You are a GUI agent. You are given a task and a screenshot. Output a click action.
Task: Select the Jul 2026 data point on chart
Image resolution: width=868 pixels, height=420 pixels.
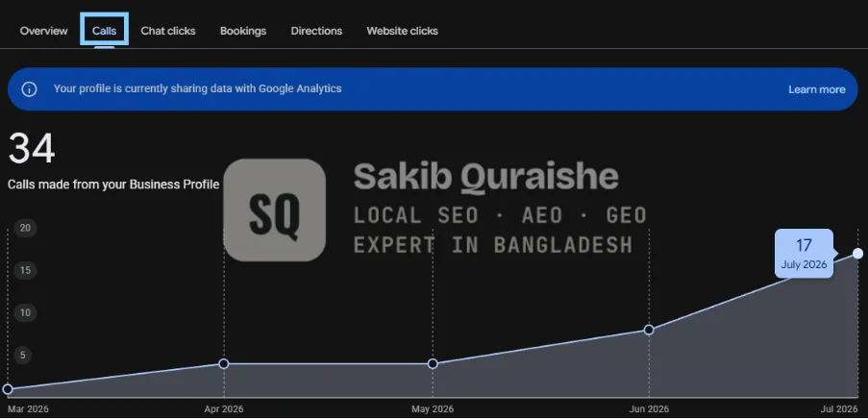tap(857, 254)
